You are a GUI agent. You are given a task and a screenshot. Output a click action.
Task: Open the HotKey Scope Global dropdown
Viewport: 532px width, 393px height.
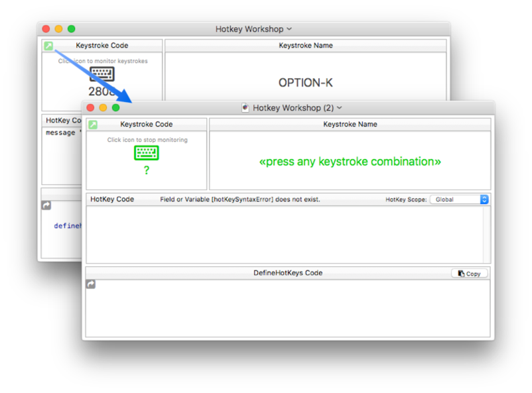pyautogui.click(x=459, y=199)
